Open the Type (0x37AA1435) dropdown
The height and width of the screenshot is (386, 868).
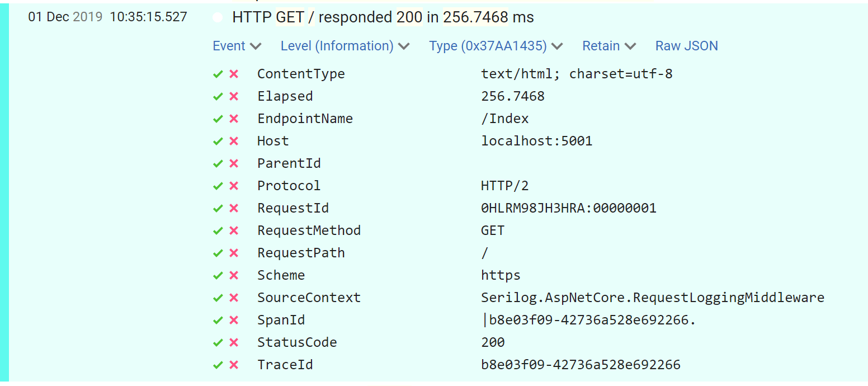(x=495, y=46)
